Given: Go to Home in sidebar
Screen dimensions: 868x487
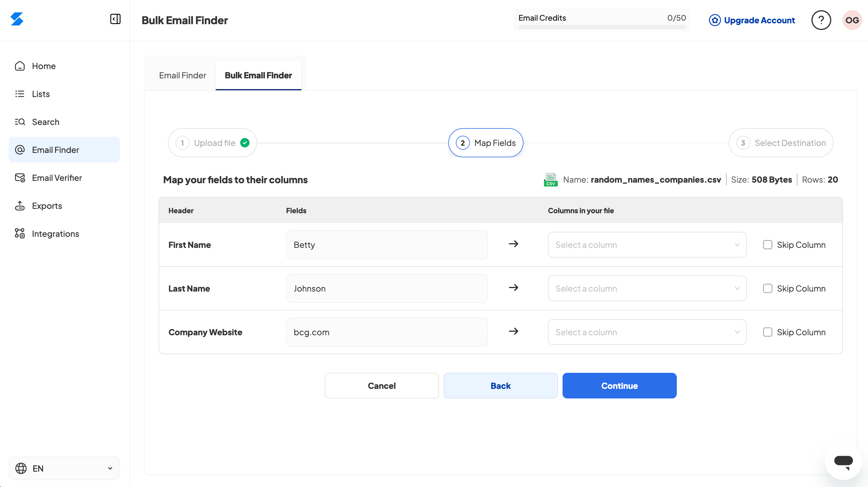Looking at the screenshot, I should tap(43, 66).
